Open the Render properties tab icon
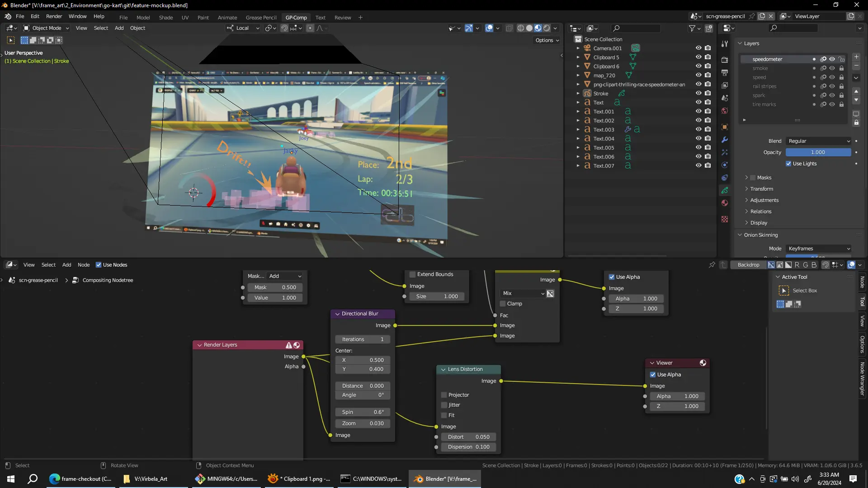The height and width of the screenshot is (488, 868). [x=725, y=60]
